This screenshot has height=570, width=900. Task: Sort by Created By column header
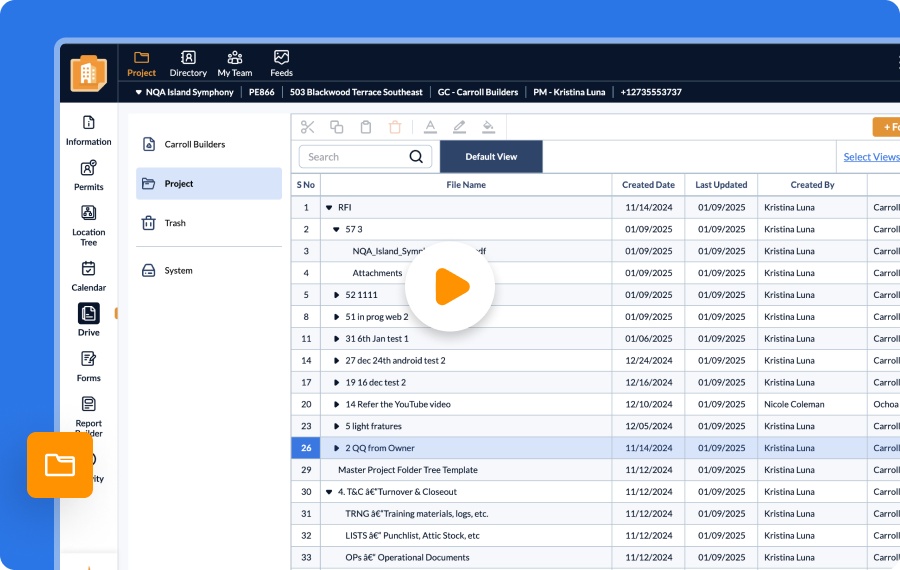812,185
